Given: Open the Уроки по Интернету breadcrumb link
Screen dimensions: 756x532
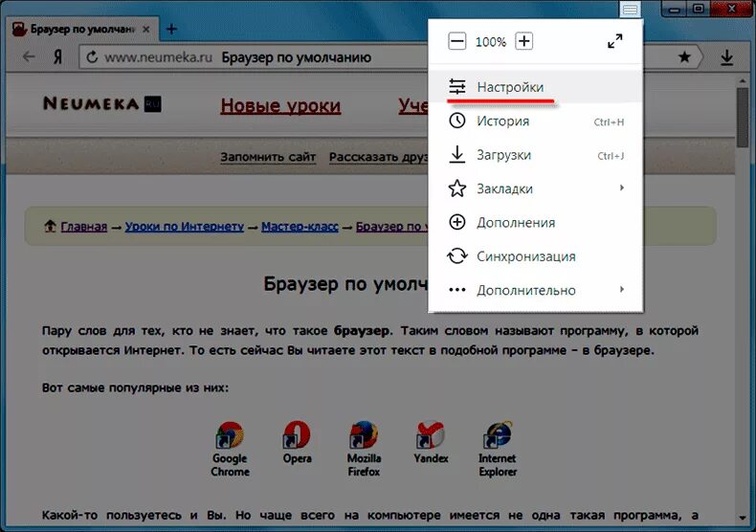Looking at the screenshot, I should coord(185,227).
